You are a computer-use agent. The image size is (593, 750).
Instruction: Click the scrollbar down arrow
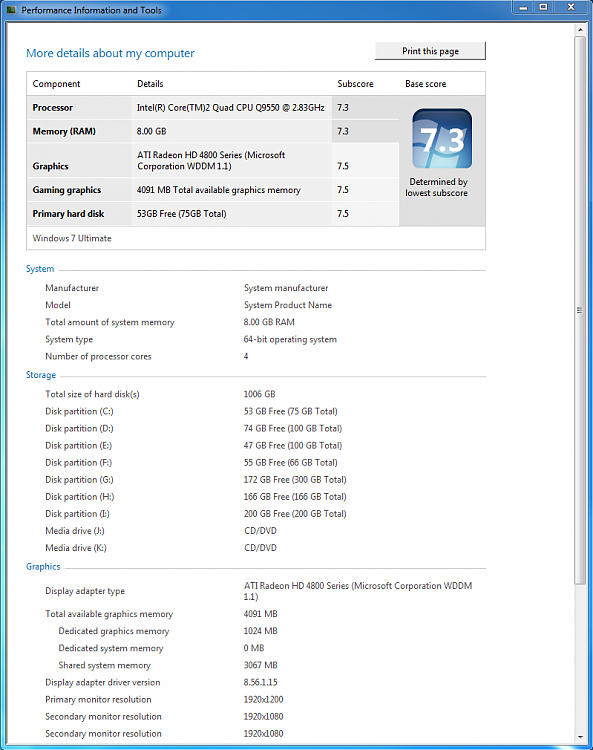point(580,737)
